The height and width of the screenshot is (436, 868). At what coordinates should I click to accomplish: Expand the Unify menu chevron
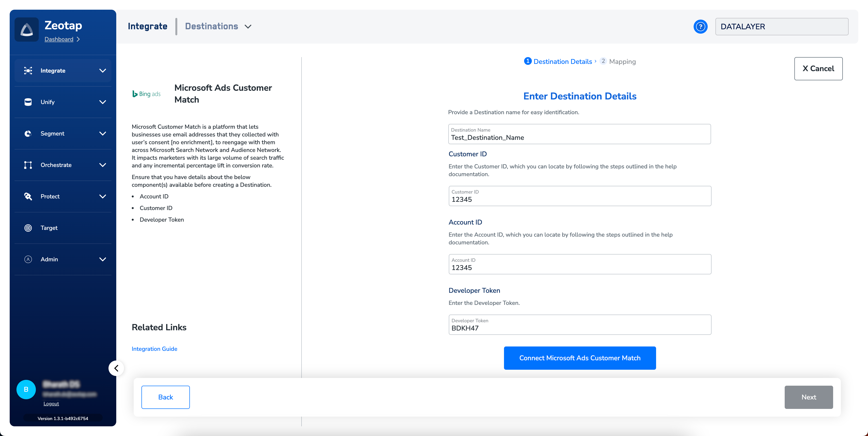point(103,102)
